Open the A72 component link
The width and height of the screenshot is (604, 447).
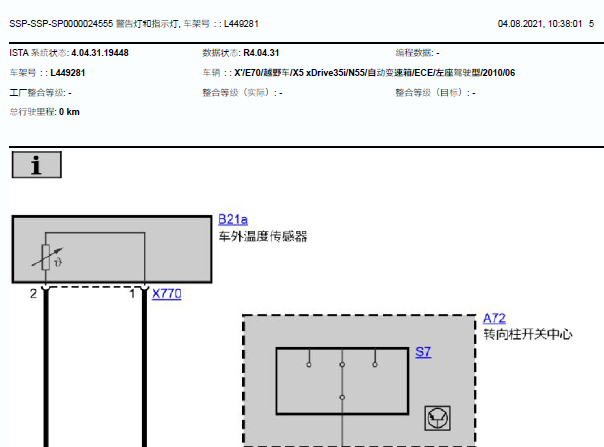(494, 318)
